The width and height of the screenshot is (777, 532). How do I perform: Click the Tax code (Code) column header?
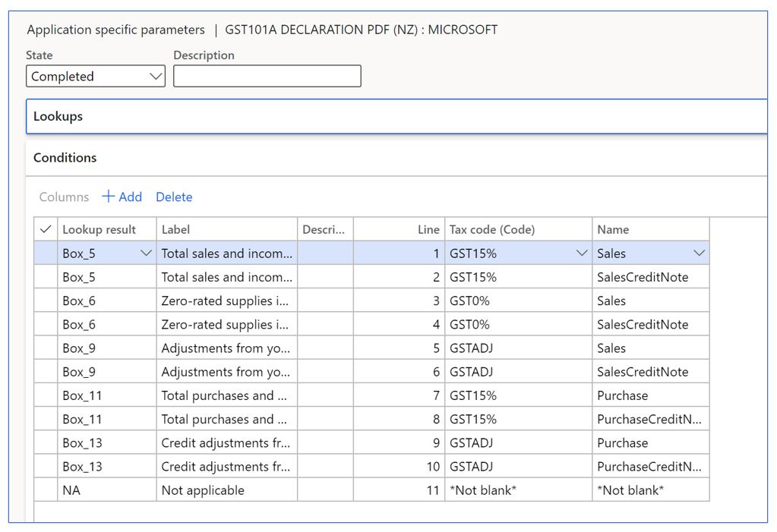492,229
